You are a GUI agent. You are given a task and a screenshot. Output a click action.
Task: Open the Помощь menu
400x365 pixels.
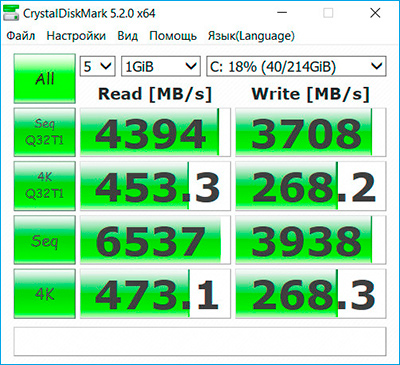173,36
